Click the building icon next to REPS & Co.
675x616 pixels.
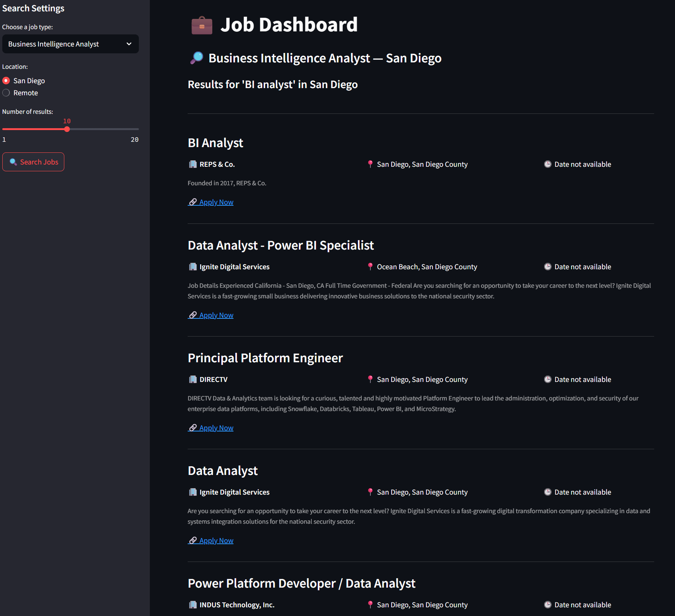192,164
